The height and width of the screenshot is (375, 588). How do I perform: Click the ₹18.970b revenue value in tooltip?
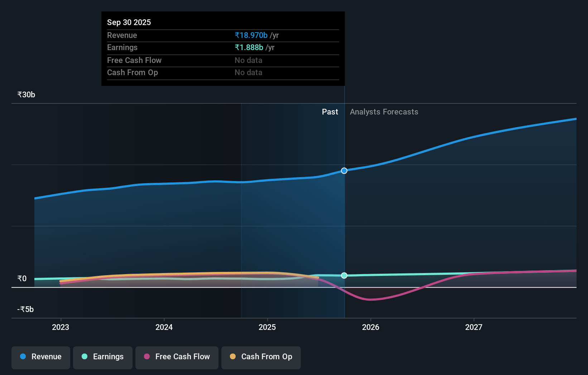251,35
